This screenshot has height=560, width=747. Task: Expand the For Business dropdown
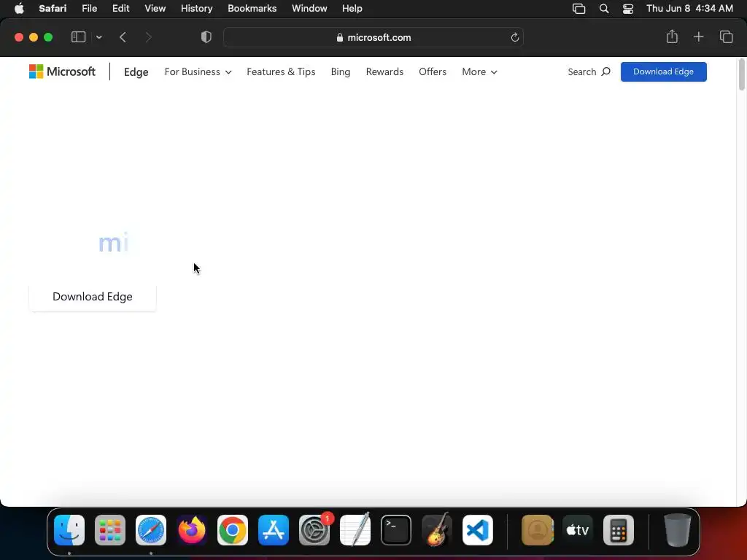198,72
